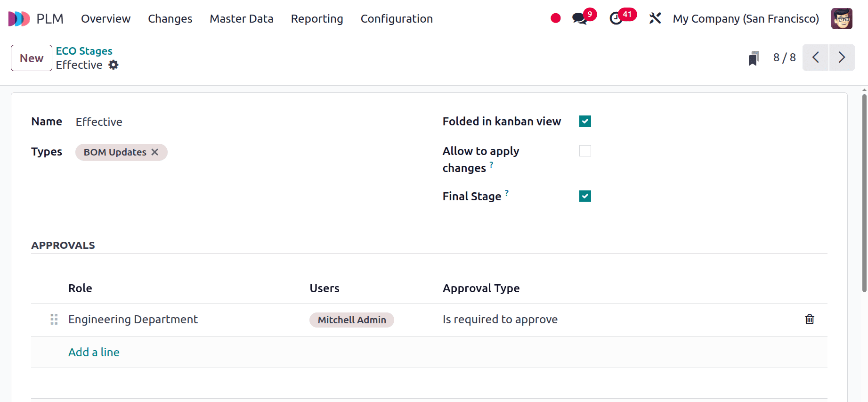The height and width of the screenshot is (402, 868).
Task: Remove the BOM Updates tag
Action: click(x=155, y=152)
